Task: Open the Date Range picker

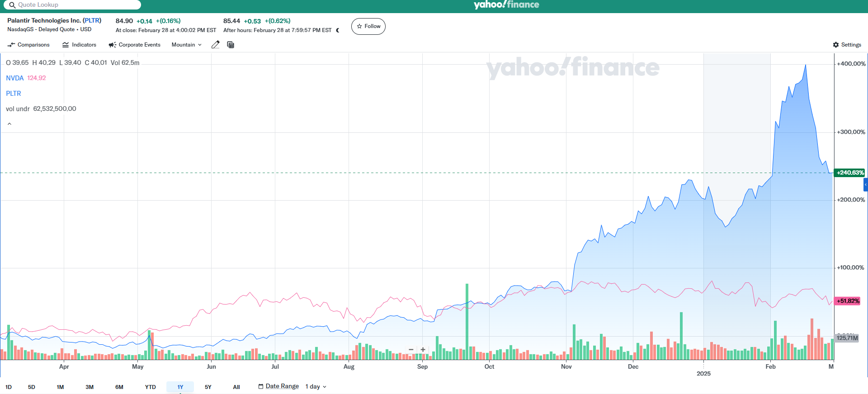Action: [278, 386]
